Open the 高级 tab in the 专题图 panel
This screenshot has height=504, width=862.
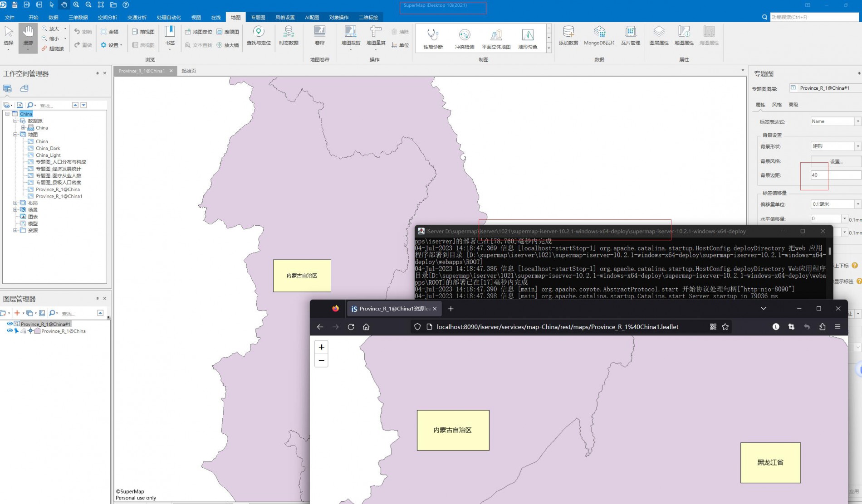(793, 105)
